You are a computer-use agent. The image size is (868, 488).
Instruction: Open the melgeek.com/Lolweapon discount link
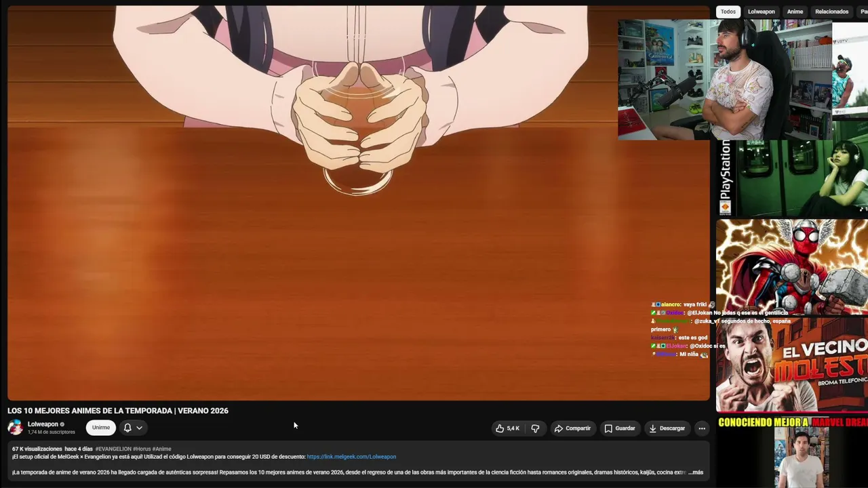(351, 457)
